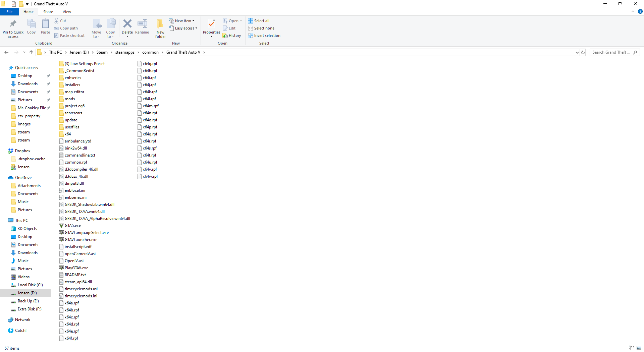Click the Pin to Quick access icon
644x352 pixels.
(13, 24)
